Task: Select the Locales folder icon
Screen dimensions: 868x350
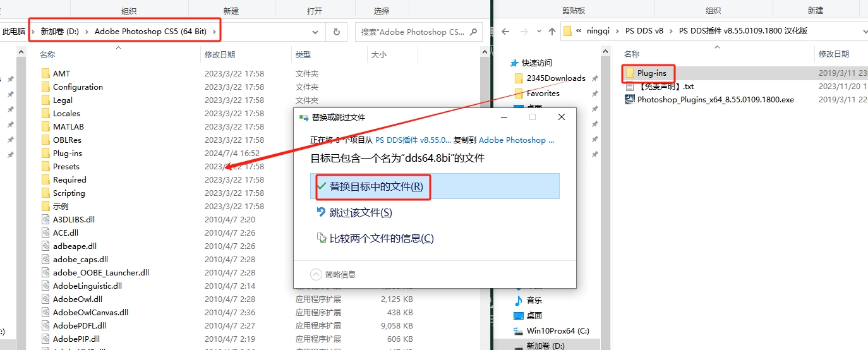Action: coord(45,114)
